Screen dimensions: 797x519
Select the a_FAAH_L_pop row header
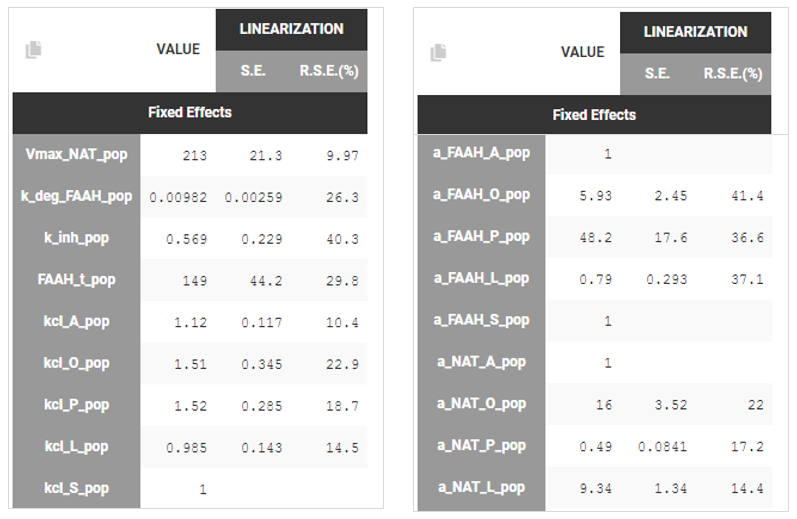click(481, 278)
